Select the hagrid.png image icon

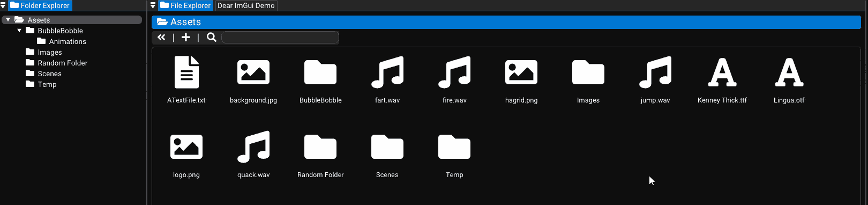click(x=521, y=72)
